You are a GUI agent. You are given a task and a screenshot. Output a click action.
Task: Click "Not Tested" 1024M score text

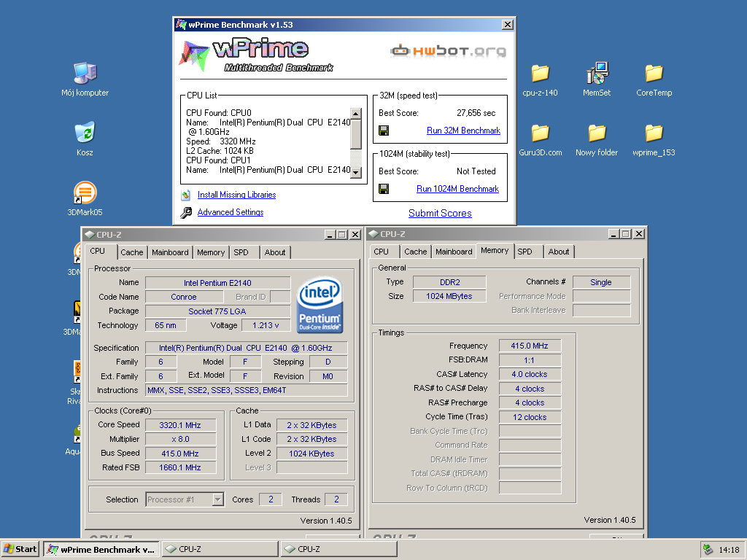pos(476,171)
